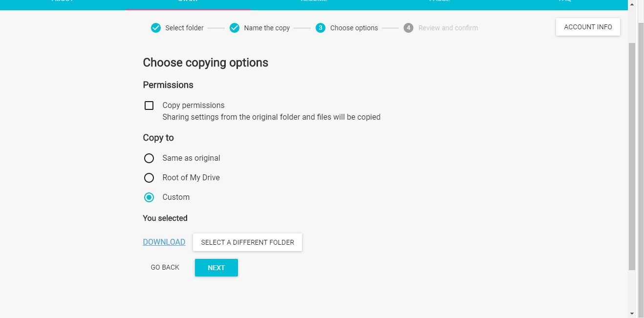Screen dimensions: 644x318
Task: Click the Select a Different Folder button
Action: tap(247, 242)
